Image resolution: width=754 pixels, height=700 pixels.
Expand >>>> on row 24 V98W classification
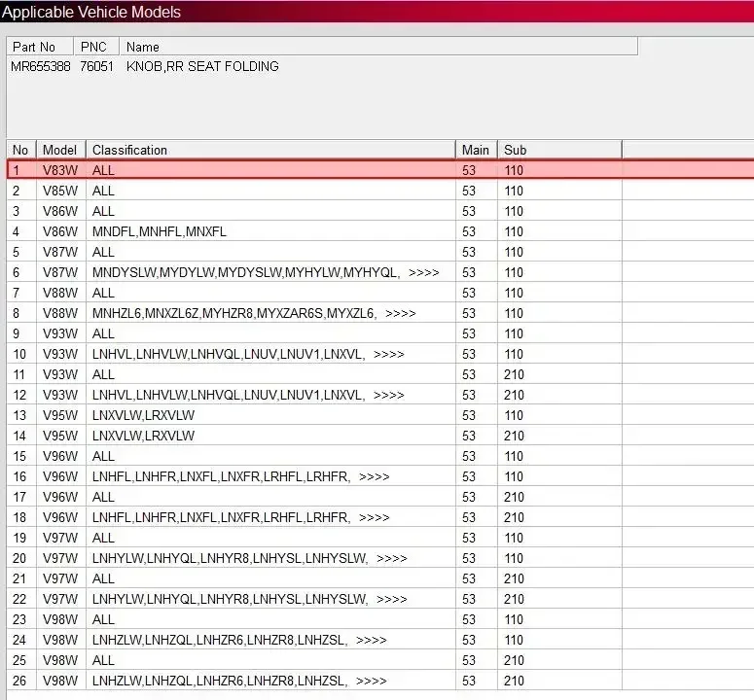(x=372, y=641)
